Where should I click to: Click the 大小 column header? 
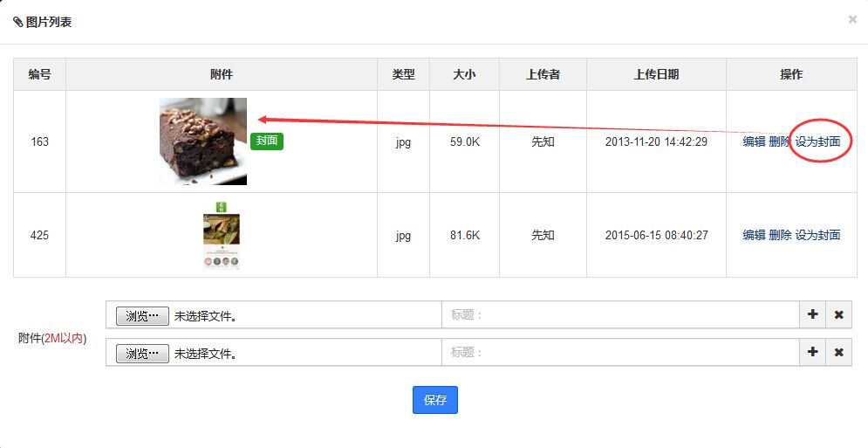(464, 74)
